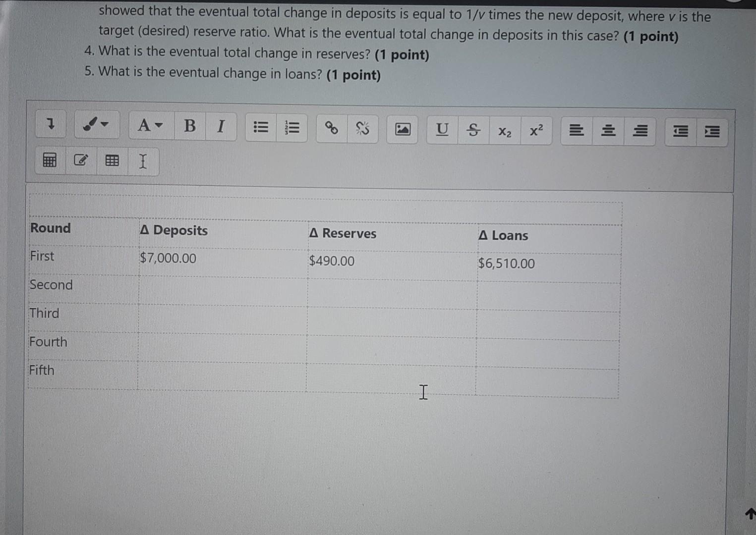This screenshot has width=756, height=535.
Task: Toggle underline formatting
Action: (442, 129)
